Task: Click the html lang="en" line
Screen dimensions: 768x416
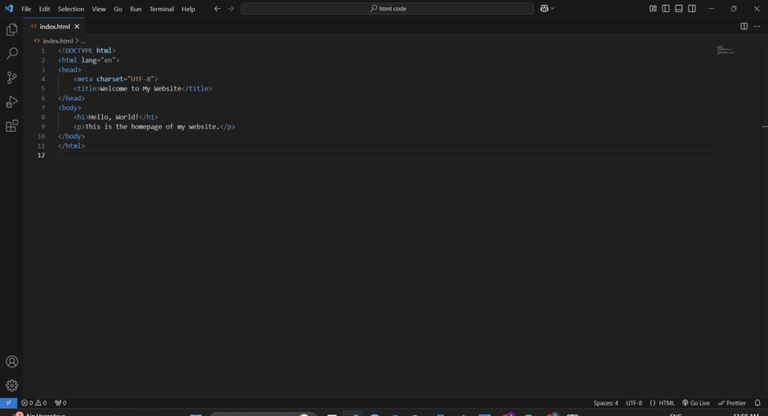Action: 89,60
